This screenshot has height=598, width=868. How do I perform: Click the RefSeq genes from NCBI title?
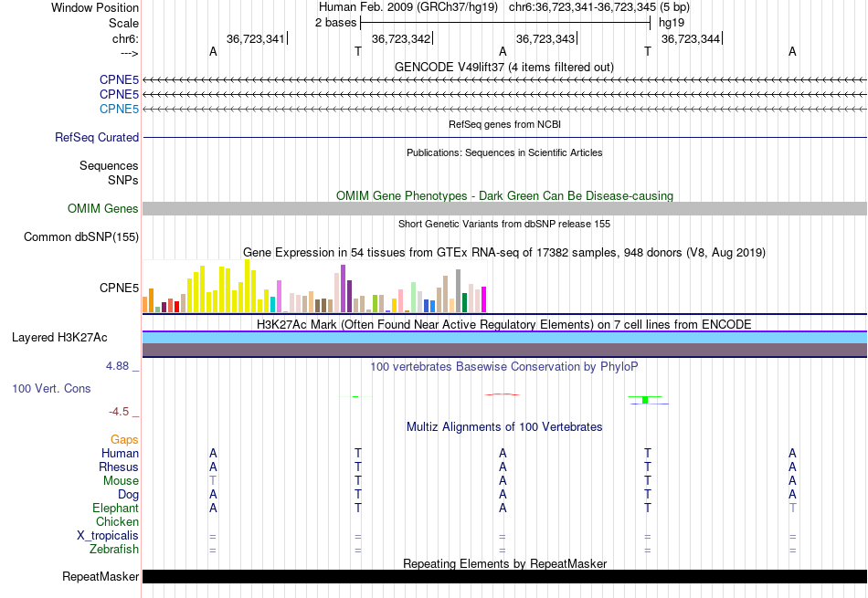pyautogui.click(x=504, y=124)
